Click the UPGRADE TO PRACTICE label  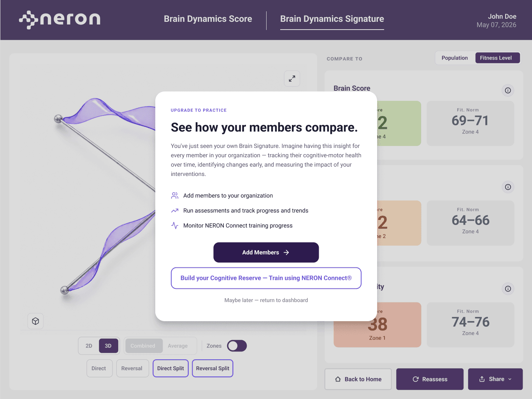point(199,110)
